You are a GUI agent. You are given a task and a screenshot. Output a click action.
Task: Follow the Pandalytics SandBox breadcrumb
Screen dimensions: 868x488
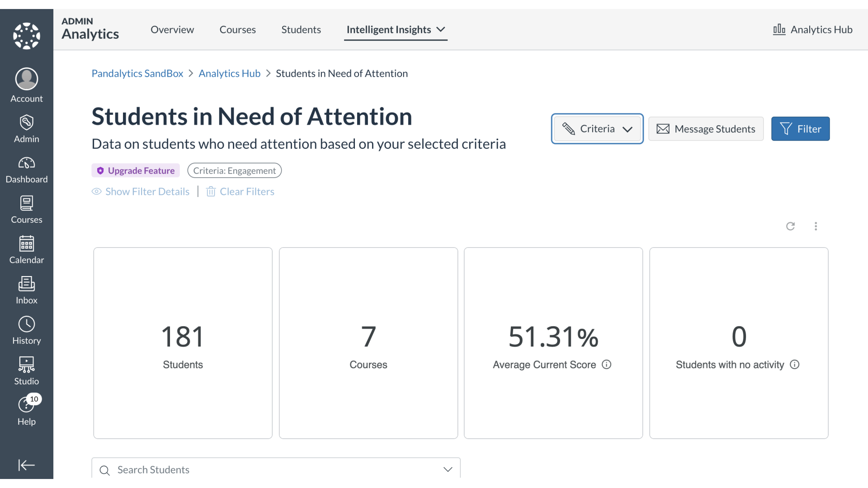(137, 73)
